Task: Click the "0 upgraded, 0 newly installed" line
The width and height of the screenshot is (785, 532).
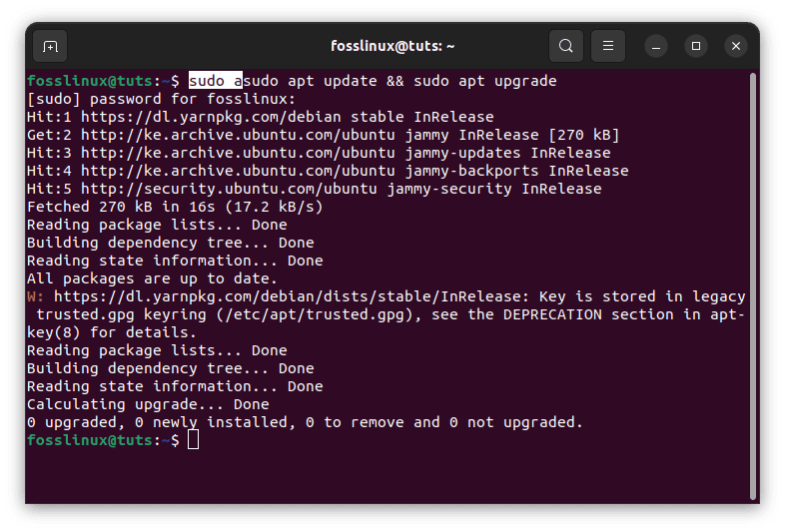Action: point(304,422)
